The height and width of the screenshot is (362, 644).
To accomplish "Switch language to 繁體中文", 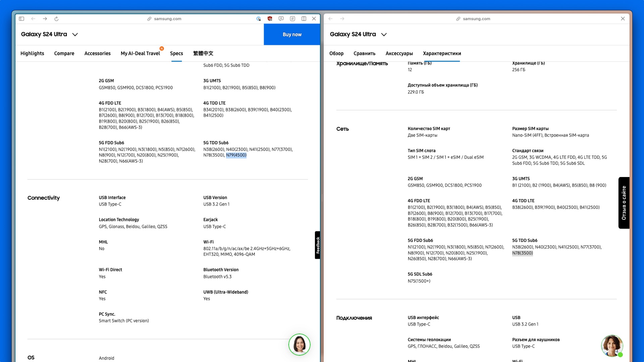I will click(x=203, y=53).
